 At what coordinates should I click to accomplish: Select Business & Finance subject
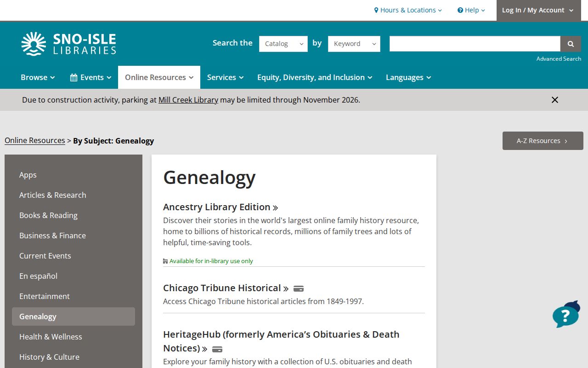tap(73, 236)
